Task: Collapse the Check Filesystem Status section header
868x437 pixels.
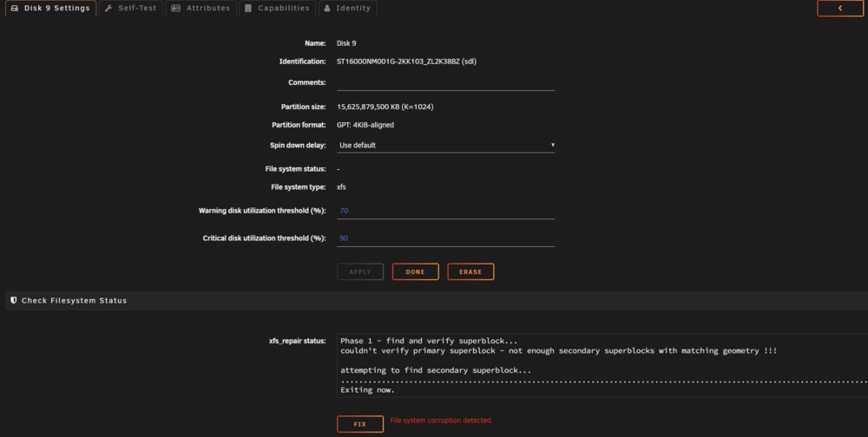Action: click(437, 300)
